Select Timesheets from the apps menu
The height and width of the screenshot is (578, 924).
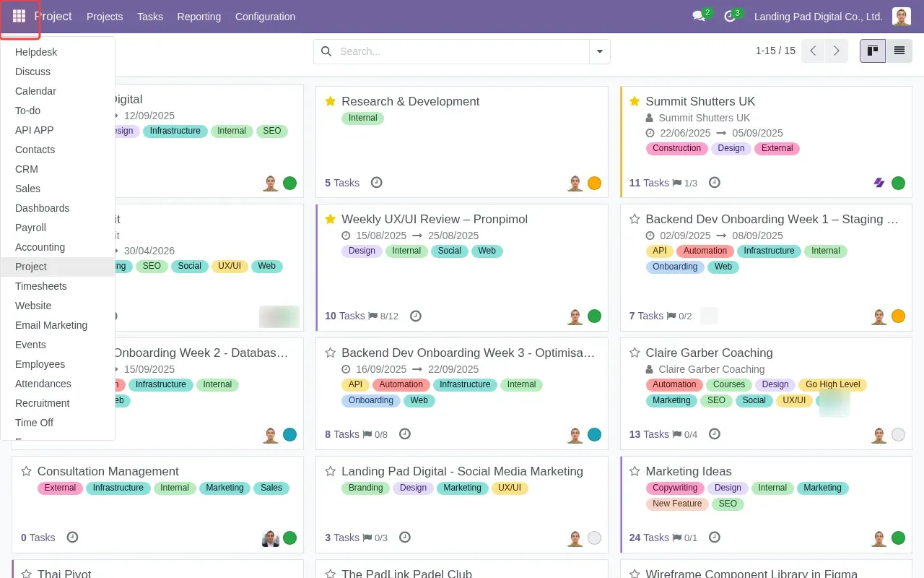click(x=41, y=286)
